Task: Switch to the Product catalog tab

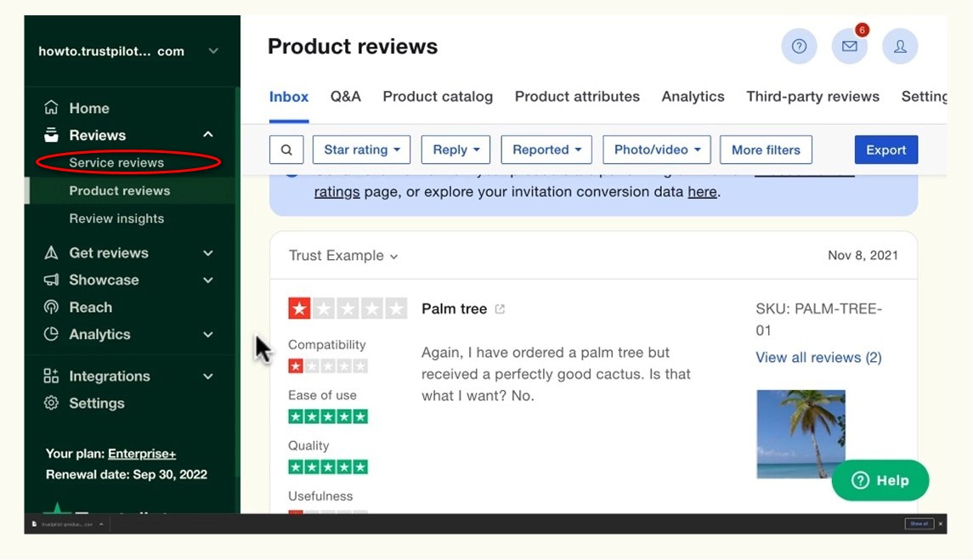Action: [x=438, y=97]
